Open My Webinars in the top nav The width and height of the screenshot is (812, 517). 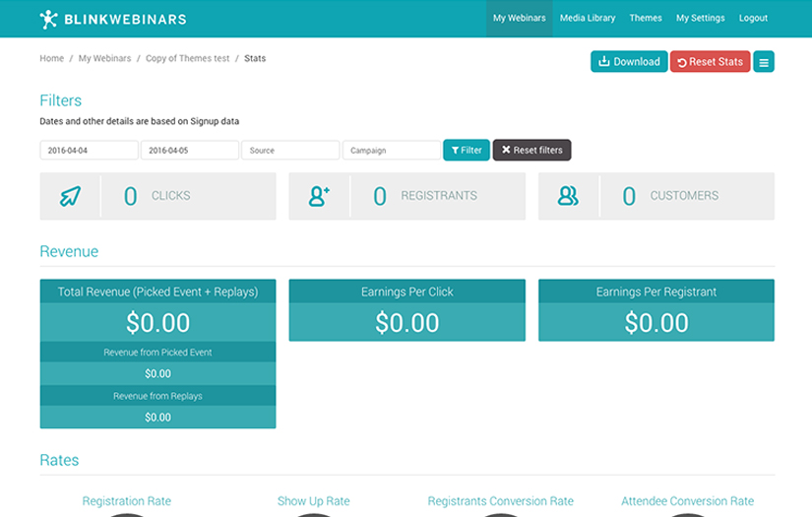click(x=520, y=18)
